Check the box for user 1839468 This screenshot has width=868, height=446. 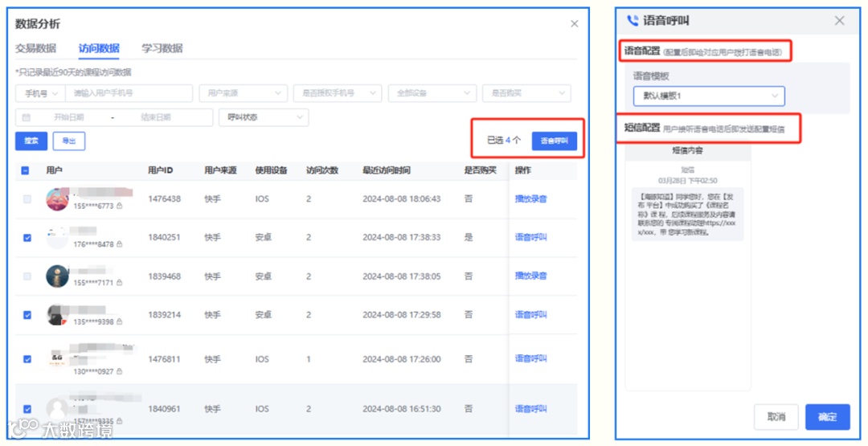[x=27, y=276]
